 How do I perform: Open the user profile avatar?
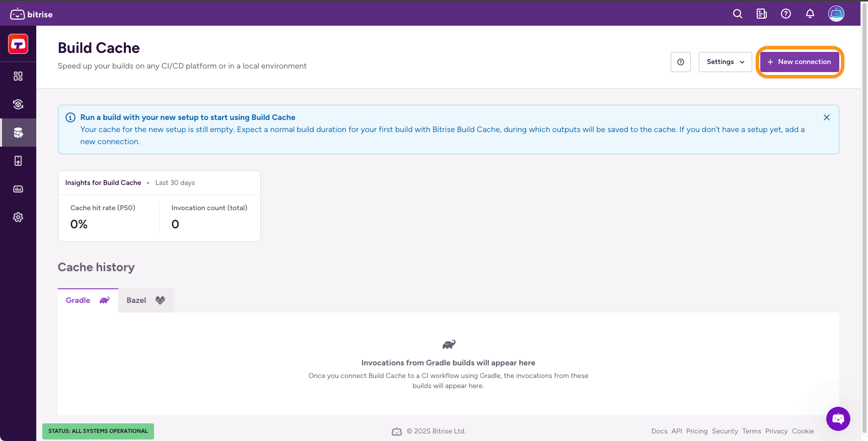[836, 14]
